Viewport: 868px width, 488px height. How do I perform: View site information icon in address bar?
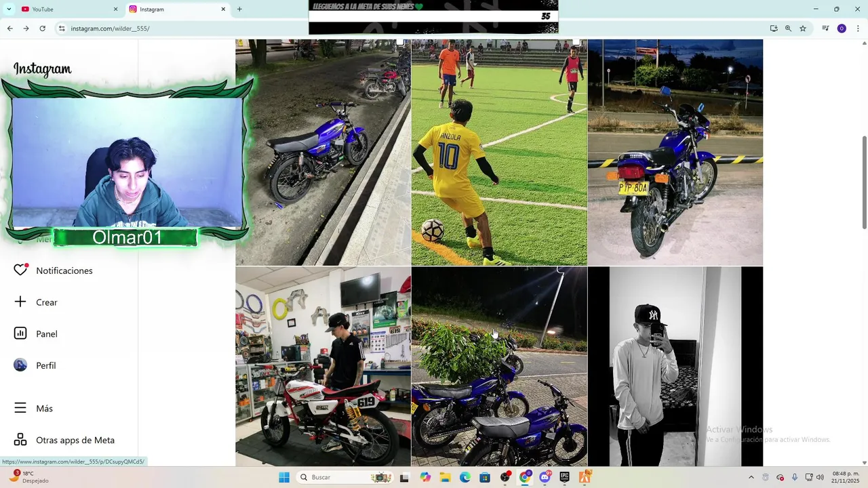[62, 28]
